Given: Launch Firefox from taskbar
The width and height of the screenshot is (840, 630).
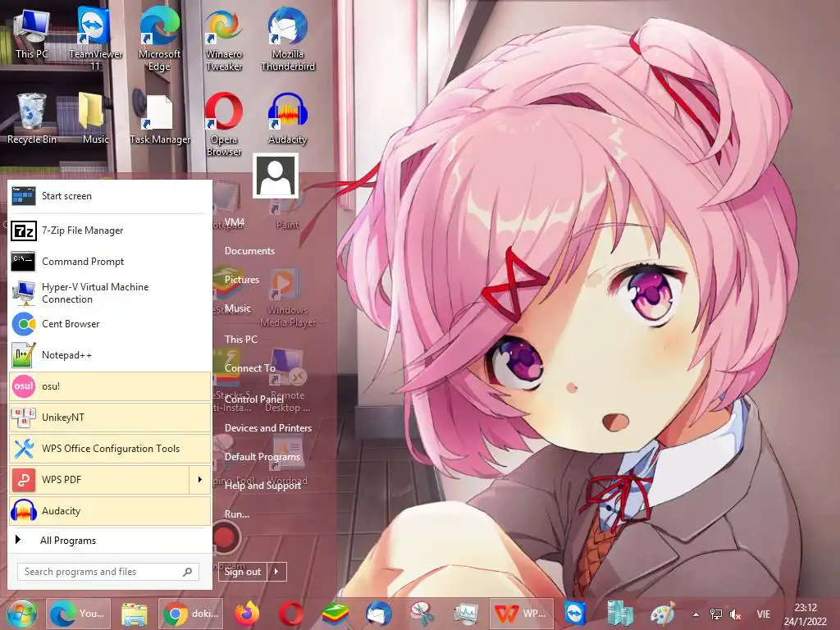Looking at the screenshot, I should point(247,614).
